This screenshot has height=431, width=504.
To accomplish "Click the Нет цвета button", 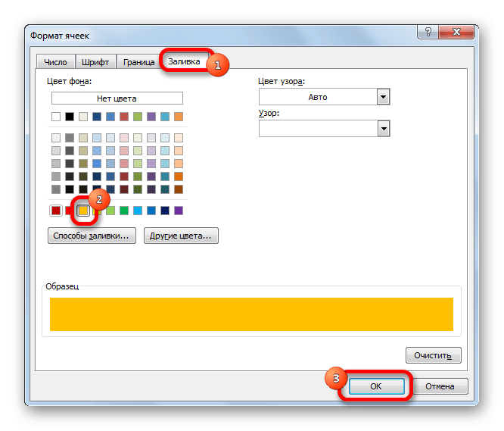I will tap(117, 98).
